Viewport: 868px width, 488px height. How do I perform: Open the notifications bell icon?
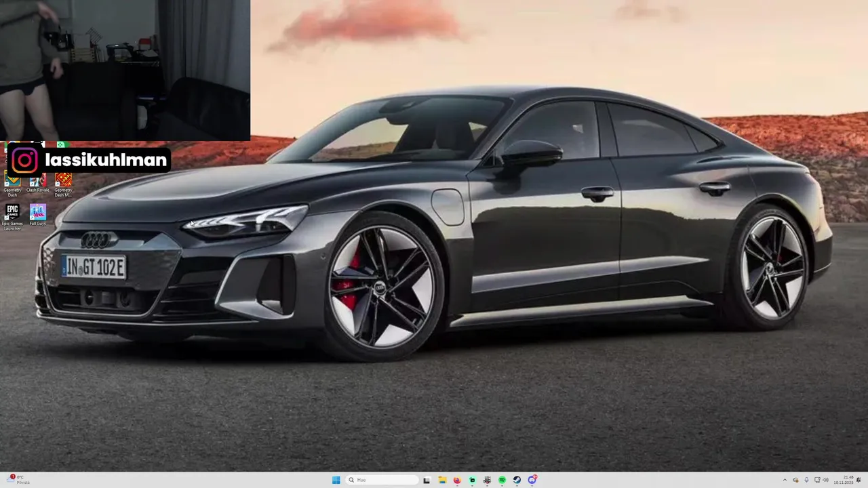click(859, 480)
